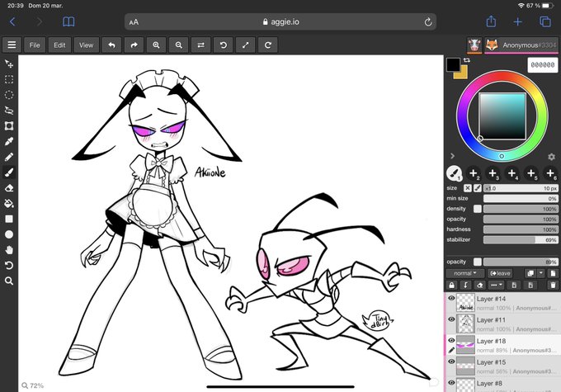The height and width of the screenshot is (392, 561).
Task: Select the rotate view tool in sidebar
Action: [9, 265]
